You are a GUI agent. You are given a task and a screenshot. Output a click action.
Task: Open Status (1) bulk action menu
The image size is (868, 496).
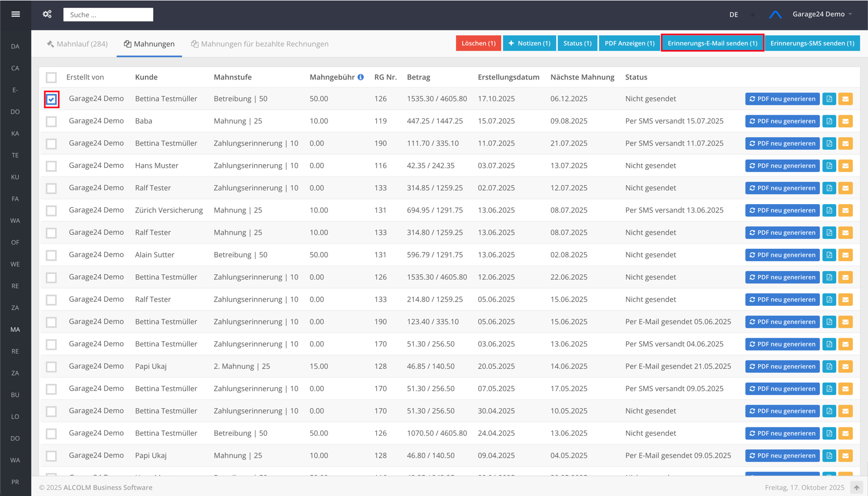pyautogui.click(x=577, y=43)
